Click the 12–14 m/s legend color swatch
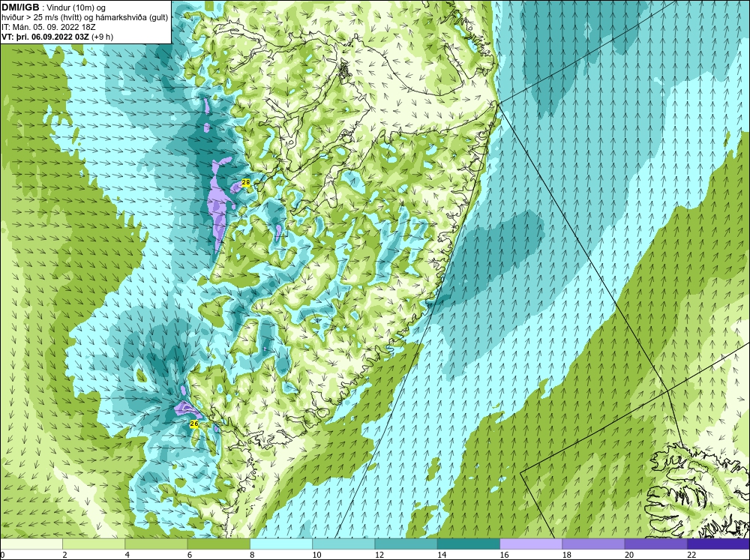Viewport: 750px width, 560px height. tap(406, 544)
